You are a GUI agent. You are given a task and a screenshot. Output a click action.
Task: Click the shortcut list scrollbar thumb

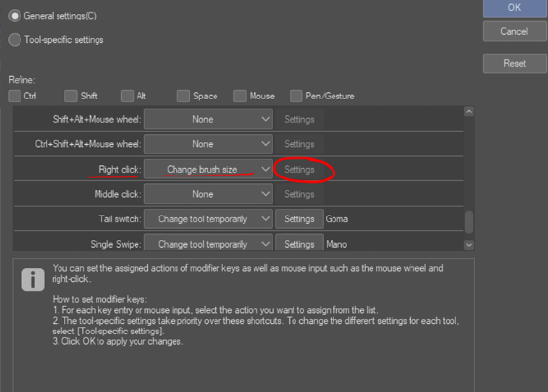(x=469, y=221)
